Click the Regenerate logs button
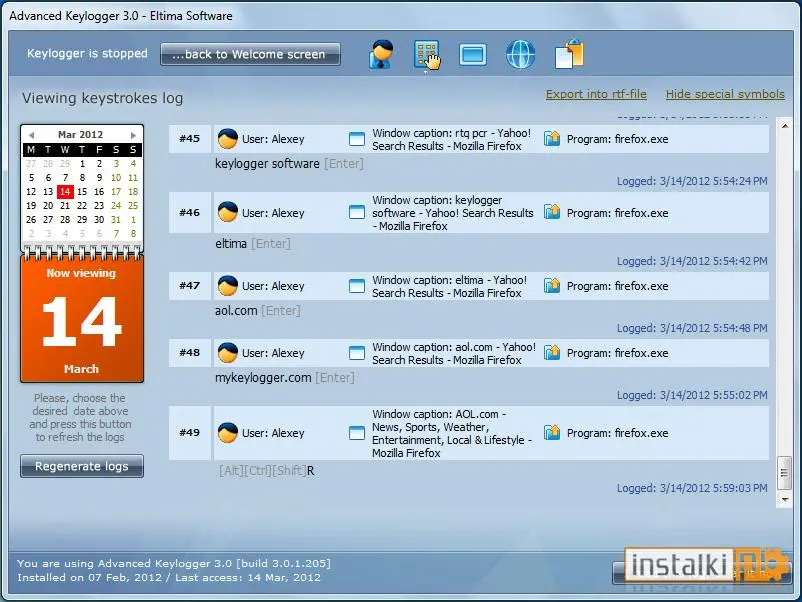802x602 pixels. coord(82,466)
